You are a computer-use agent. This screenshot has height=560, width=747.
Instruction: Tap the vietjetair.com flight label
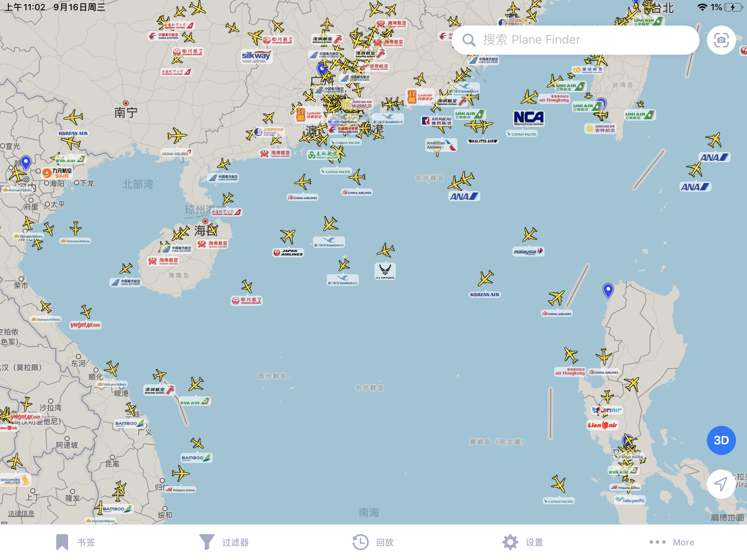pyautogui.click(x=85, y=325)
